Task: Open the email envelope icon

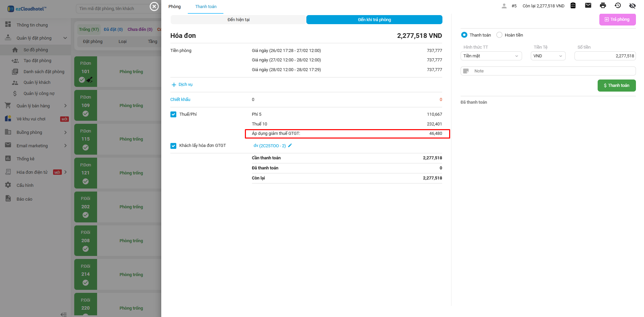Action: coord(588,5)
